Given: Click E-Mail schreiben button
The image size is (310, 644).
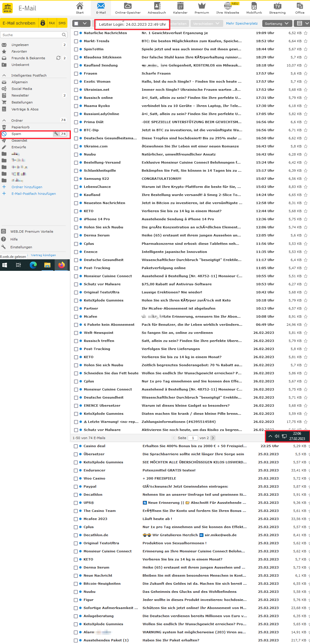Looking at the screenshot, I should 19,23.
